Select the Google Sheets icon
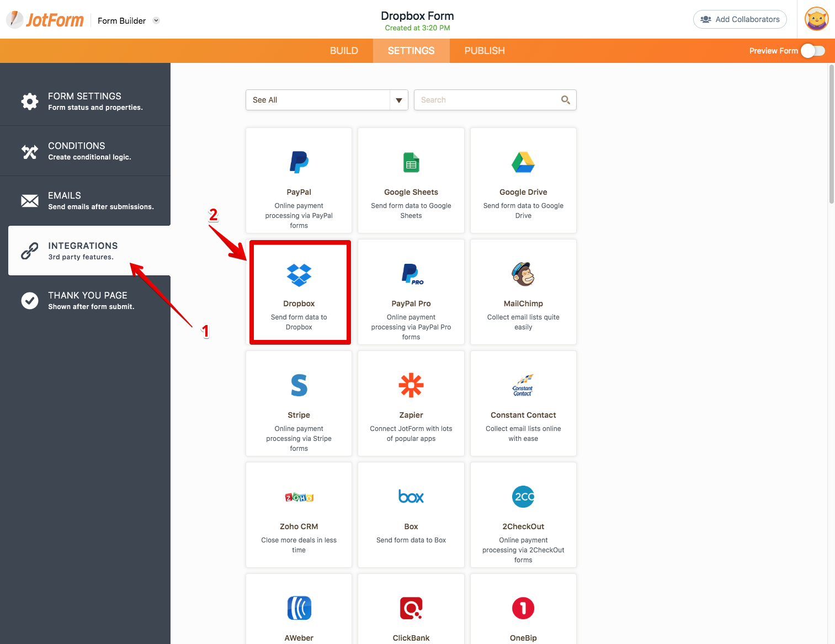 [411, 162]
